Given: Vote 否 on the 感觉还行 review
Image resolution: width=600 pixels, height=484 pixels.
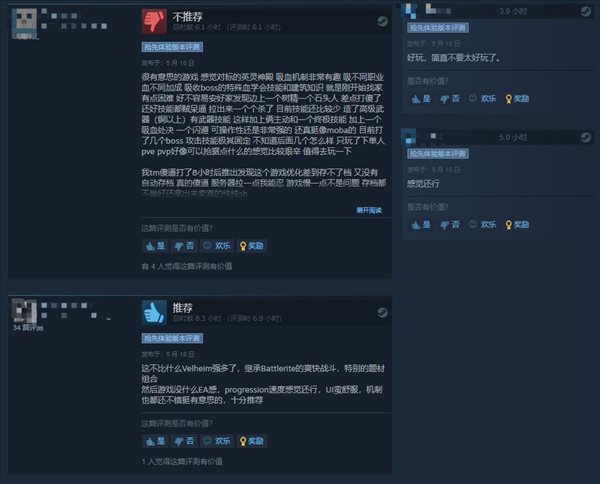Looking at the screenshot, I should point(450,225).
